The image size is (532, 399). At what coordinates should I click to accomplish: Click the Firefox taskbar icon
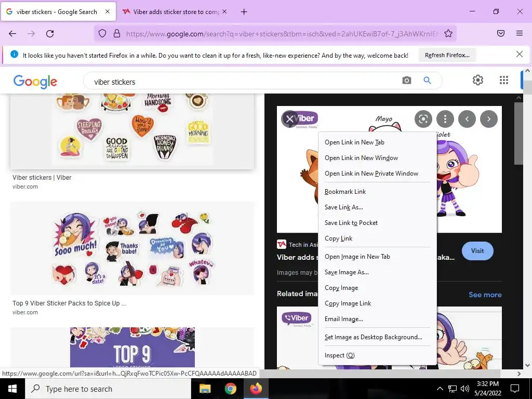tap(256, 389)
